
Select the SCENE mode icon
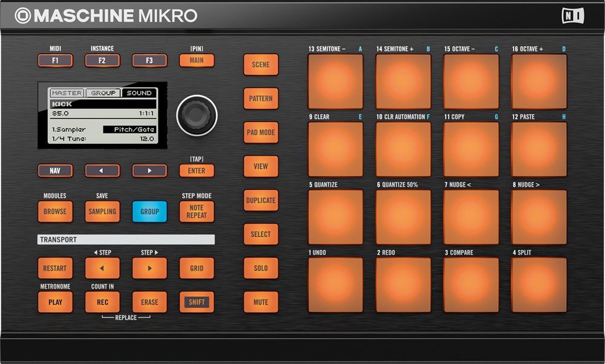coord(260,65)
